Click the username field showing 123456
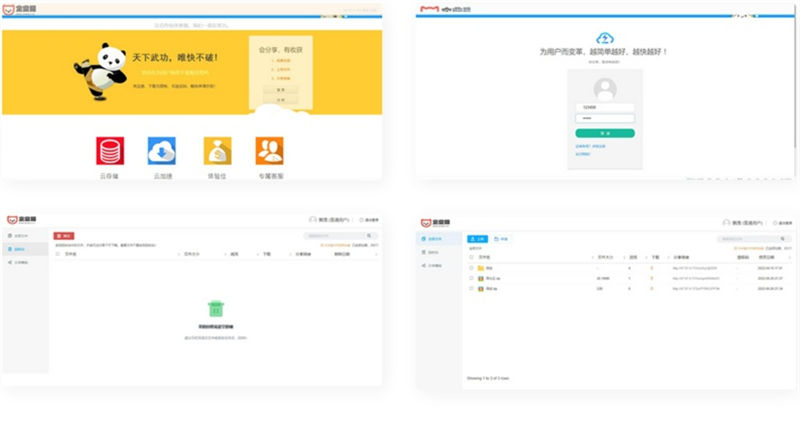The image size is (800, 425). point(605,107)
